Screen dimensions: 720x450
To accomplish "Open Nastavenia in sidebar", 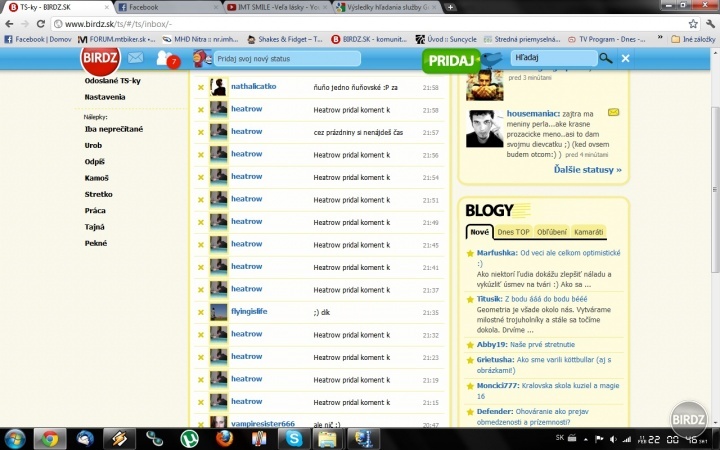I will pos(105,97).
